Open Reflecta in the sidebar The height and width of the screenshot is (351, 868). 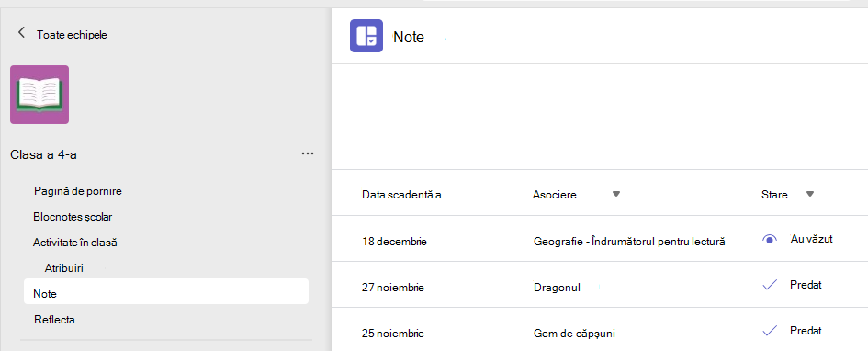pos(54,320)
